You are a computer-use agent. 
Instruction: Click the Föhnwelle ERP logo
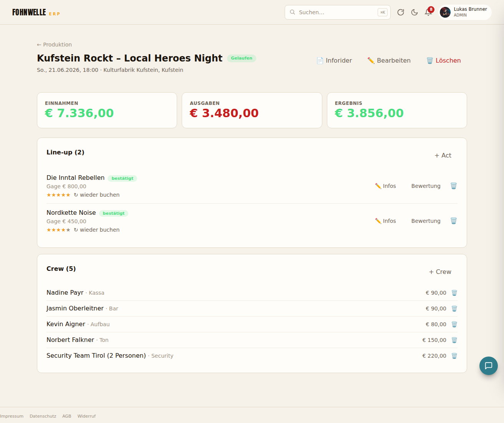[36, 12]
